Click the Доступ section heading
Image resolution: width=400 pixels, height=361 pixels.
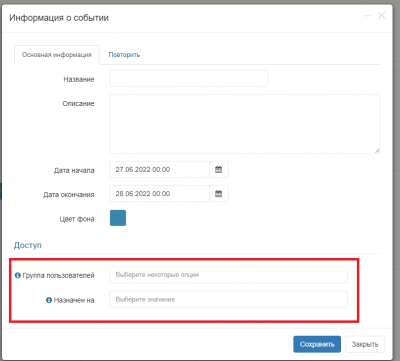point(28,245)
